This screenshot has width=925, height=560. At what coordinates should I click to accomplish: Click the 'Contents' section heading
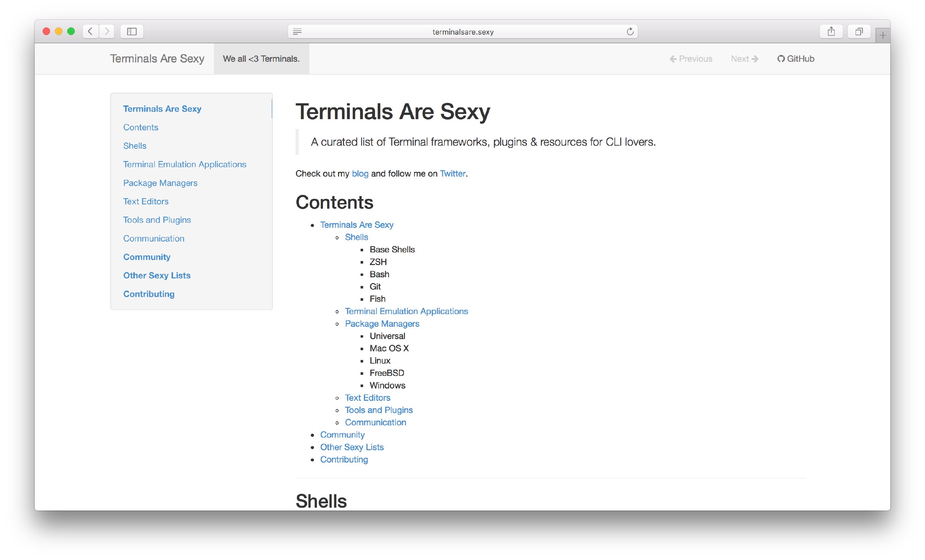(x=334, y=203)
